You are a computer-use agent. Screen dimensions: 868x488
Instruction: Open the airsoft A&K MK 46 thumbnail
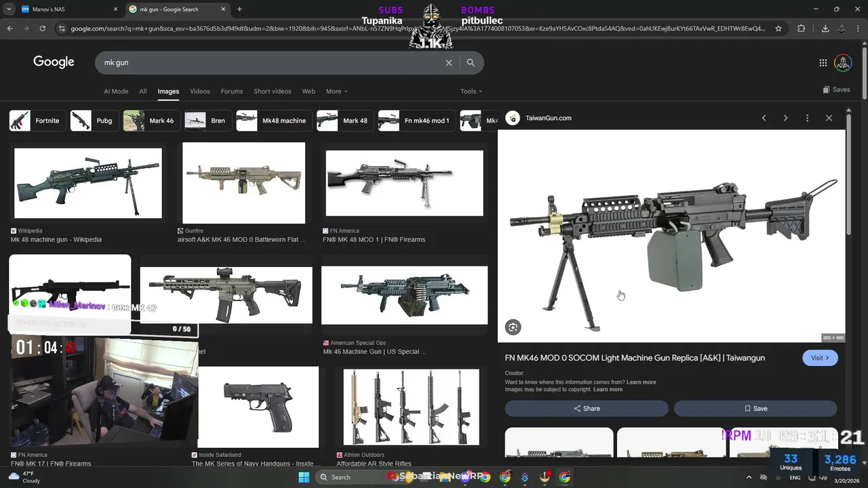point(243,183)
